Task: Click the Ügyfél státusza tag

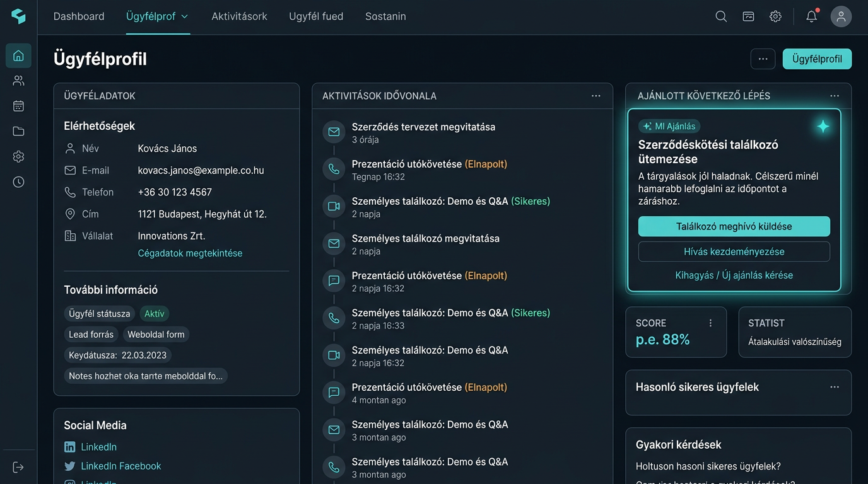Action: pos(100,314)
